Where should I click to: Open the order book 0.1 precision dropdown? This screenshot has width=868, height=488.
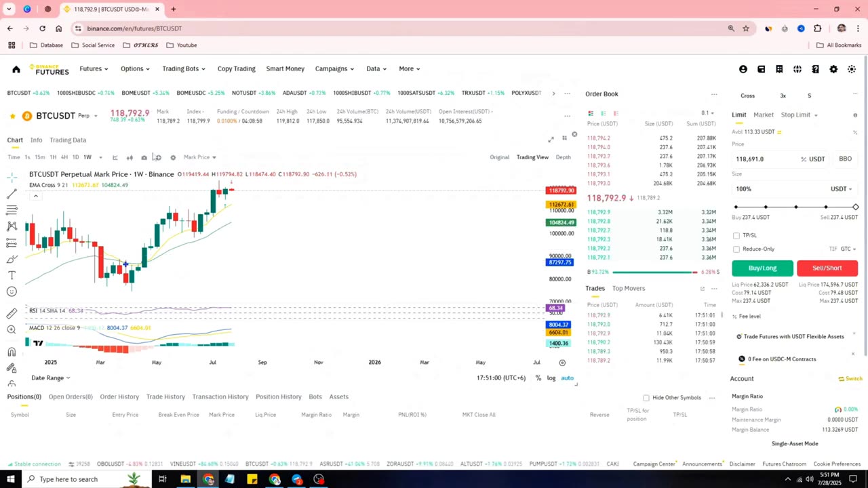[x=707, y=113]
